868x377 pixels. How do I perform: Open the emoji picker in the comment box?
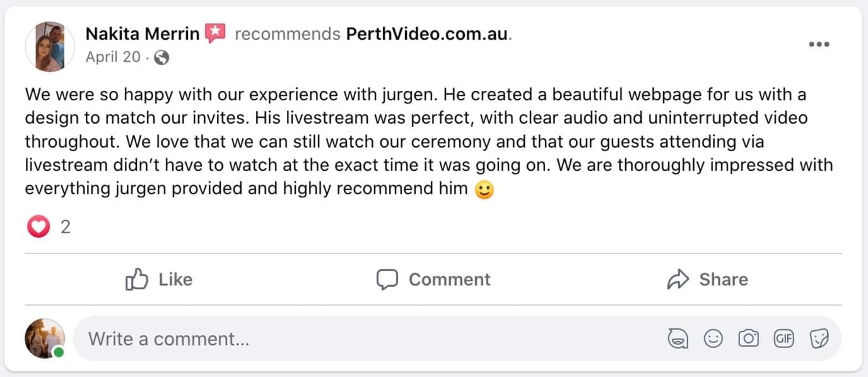click(713, 339)
